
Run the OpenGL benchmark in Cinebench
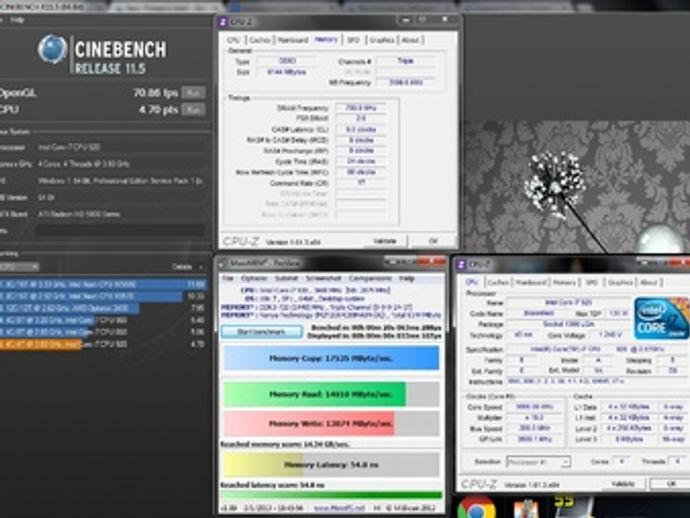pyautogui.click(x=193, y=93)
